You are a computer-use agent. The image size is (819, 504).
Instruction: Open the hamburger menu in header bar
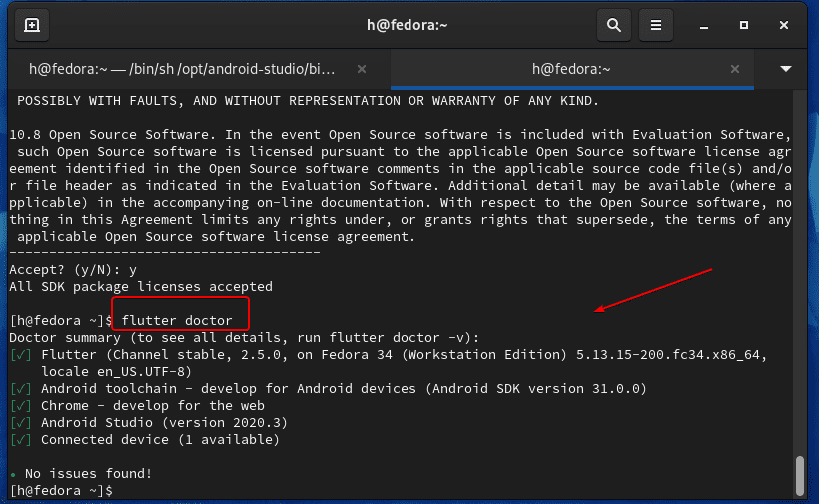pos(655,24)
